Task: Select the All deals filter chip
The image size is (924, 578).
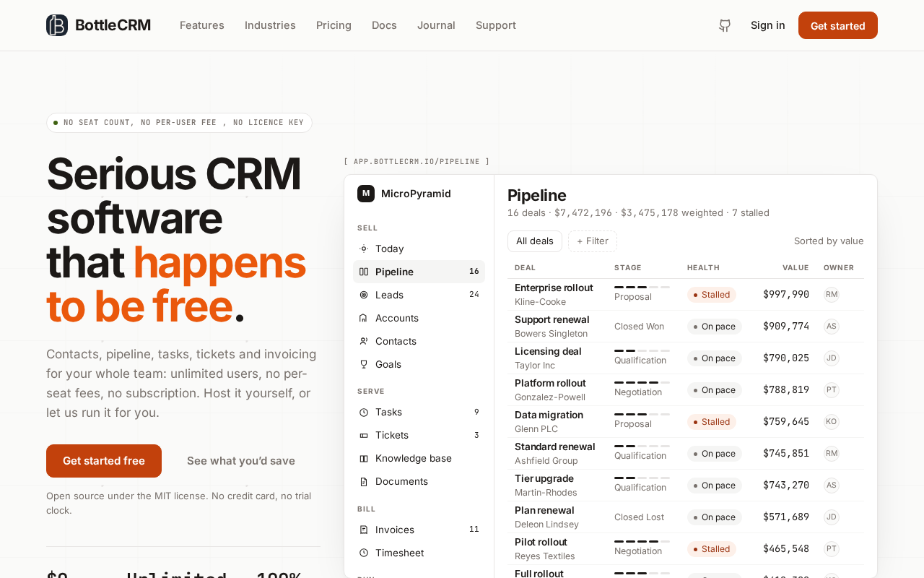Action: [535, 241]
